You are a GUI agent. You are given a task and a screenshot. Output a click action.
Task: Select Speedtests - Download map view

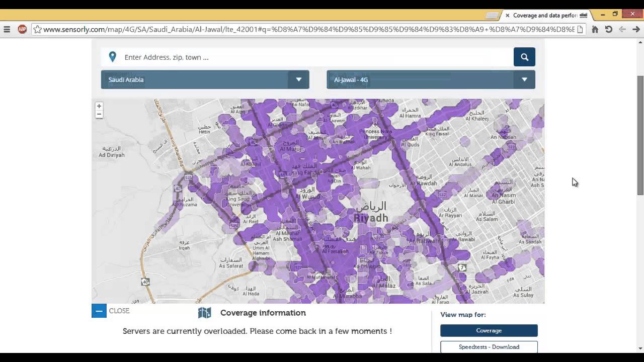[x=489, y=347]
